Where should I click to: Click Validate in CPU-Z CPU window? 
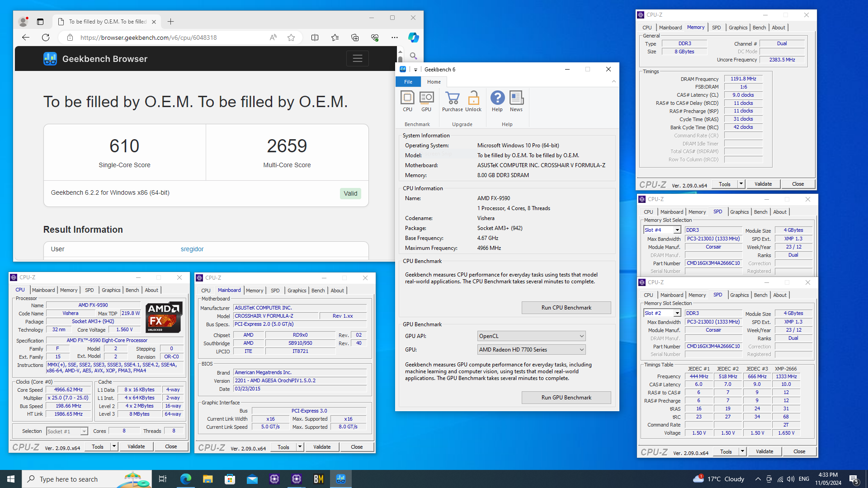pyautogui.click(x=136, y=446)
